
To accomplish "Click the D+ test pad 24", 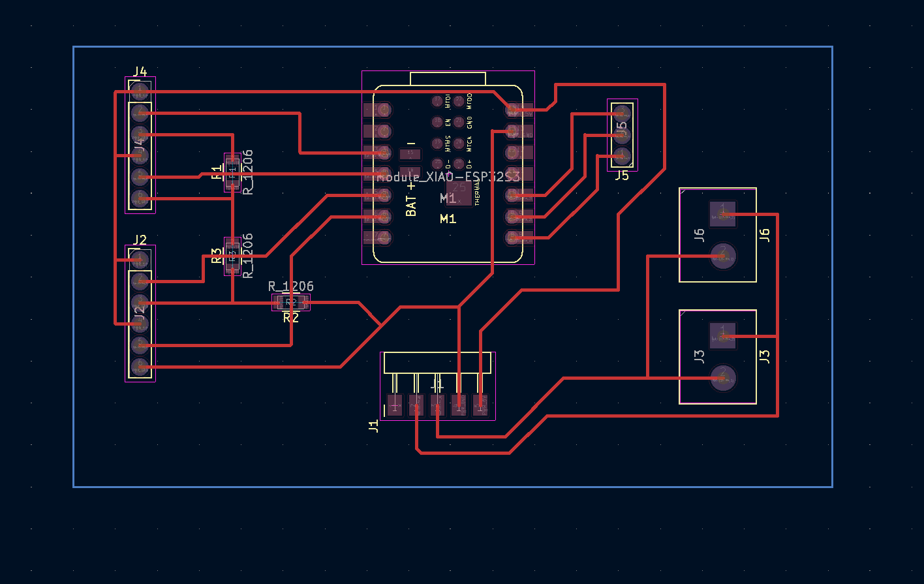I will (x=459, y=163).
